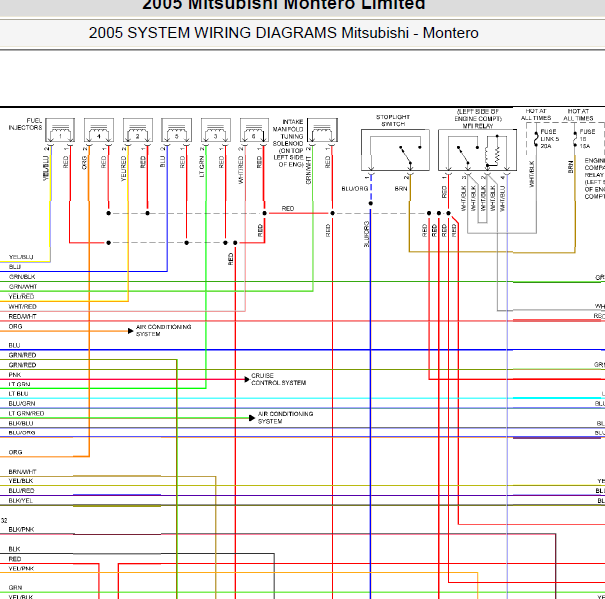Click HOT AT ALL TIMES above fuse 18

[578, 115]
